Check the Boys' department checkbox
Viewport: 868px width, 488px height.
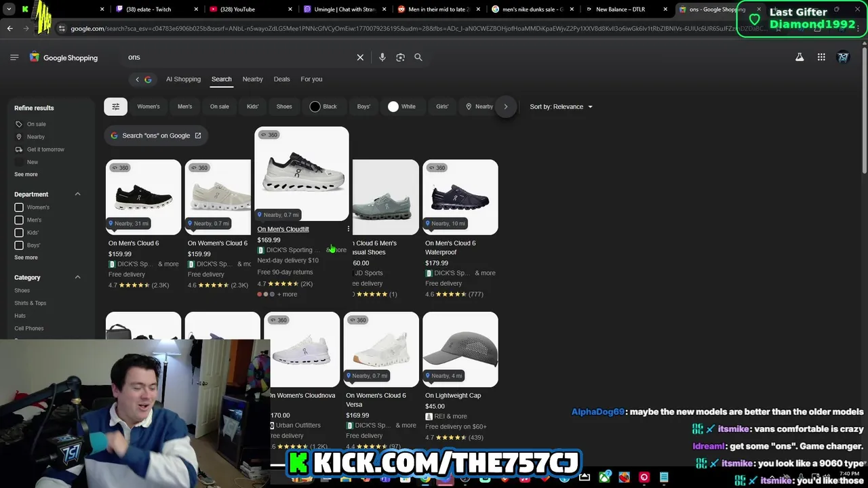(x=19, y=245)
